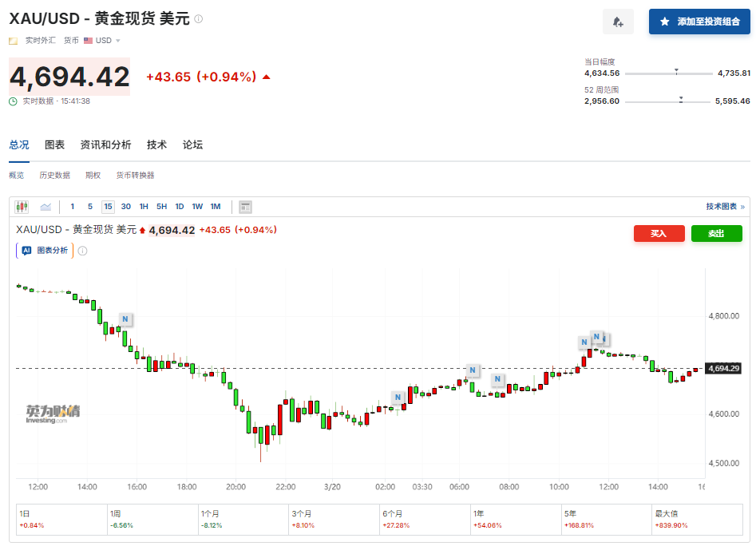
Task: Select the 30 minute interval
Action: (x=126, y=207)
